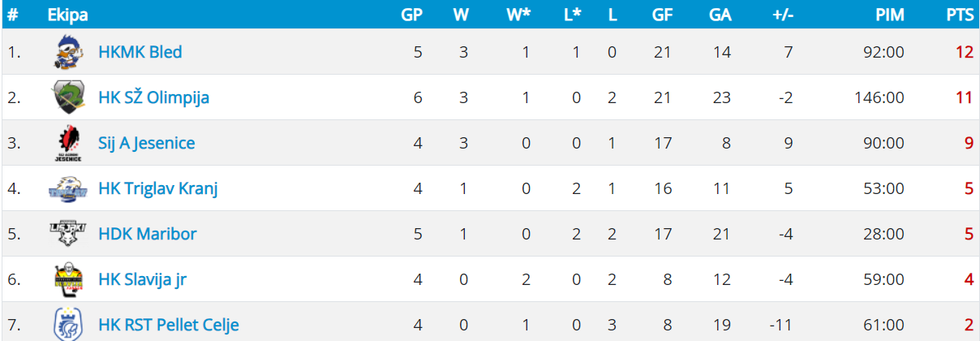The width and height of the screenshot is (980, 341).
Task: Sort by the GP column header
Action: 412,15
